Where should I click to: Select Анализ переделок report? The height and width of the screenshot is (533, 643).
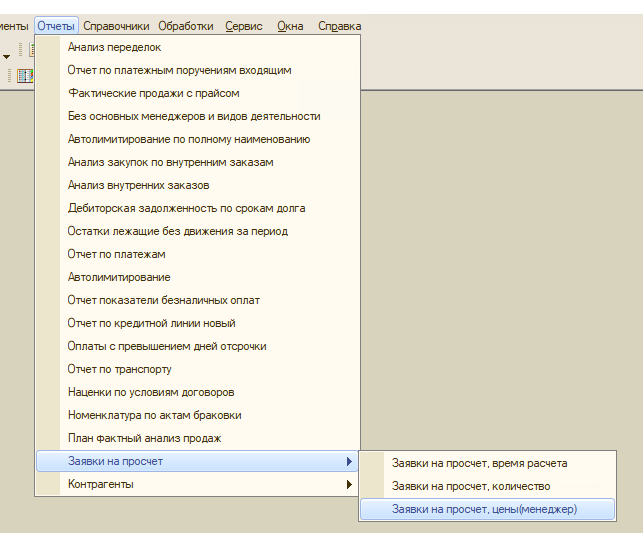pos(198,47)
